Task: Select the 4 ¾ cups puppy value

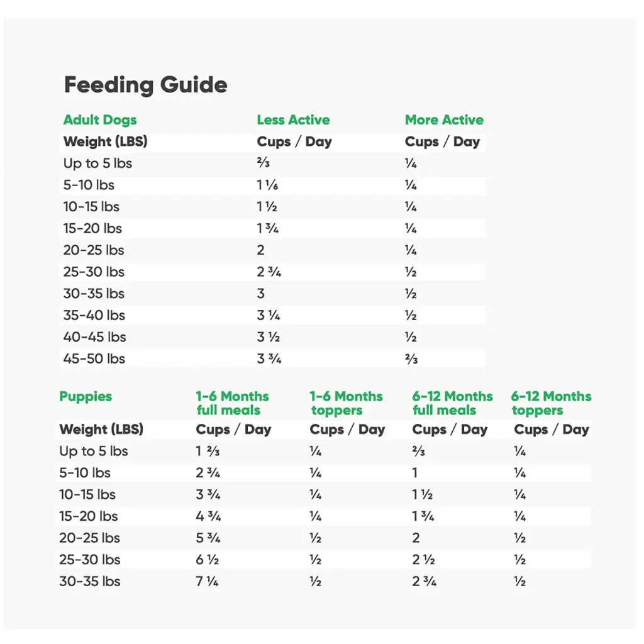Action: 208,516
